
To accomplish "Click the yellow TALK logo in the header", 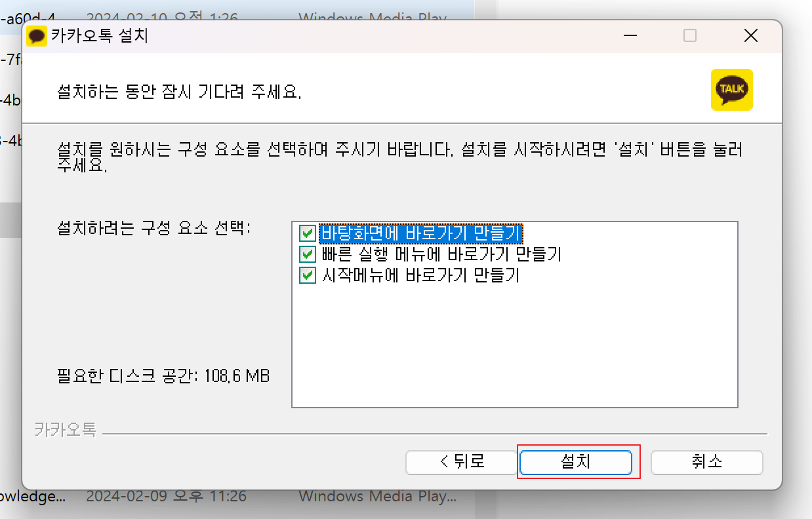I will (732, 90).
